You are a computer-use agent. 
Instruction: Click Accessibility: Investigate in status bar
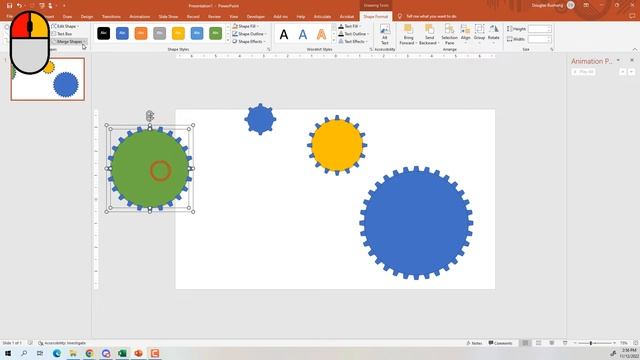[x=62, y=343]
